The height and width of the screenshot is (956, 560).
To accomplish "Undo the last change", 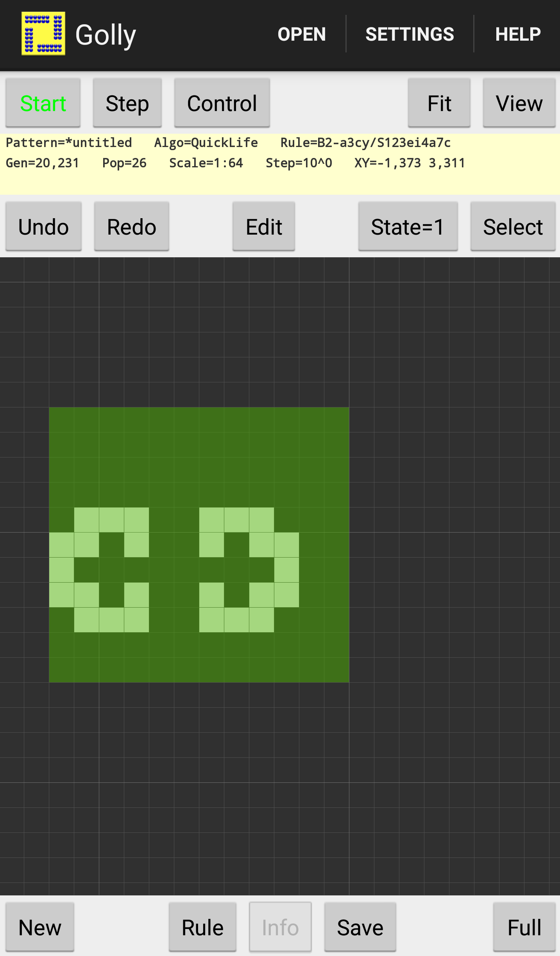I will point(43,226).
